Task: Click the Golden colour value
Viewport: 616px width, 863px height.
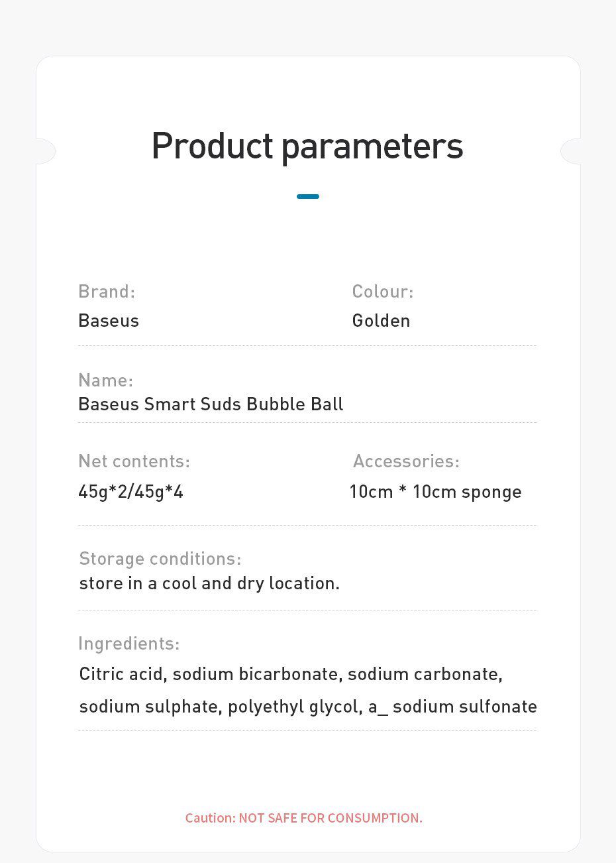Action: (381, 321)
